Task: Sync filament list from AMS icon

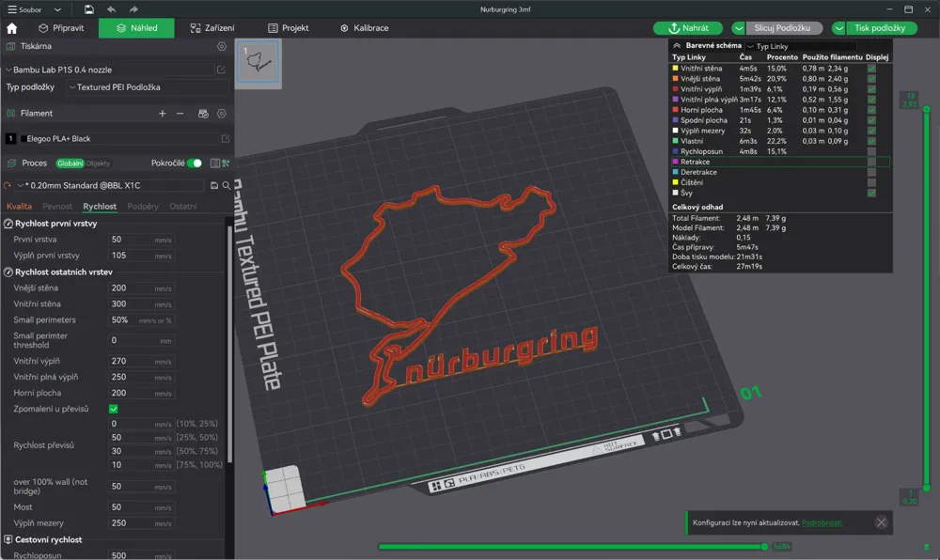Action: click(x=203, y=113)
